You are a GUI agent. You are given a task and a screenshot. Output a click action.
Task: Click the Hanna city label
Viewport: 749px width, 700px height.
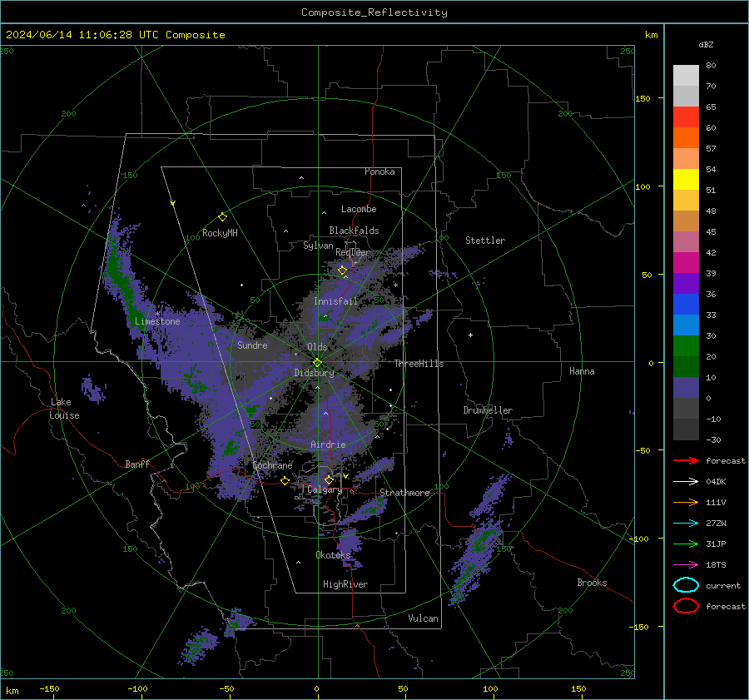(582, 371)
